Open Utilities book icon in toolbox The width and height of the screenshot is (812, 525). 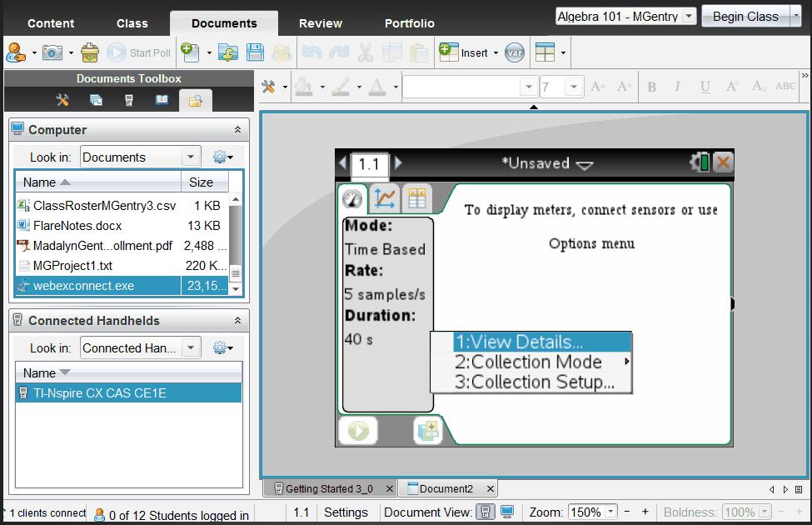point(162,100)
